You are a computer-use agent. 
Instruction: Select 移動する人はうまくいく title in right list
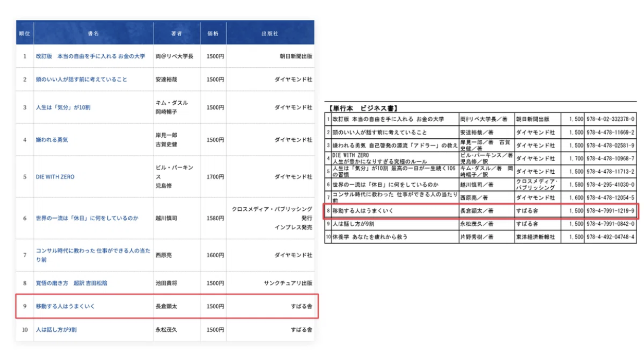tap(363, 211)
